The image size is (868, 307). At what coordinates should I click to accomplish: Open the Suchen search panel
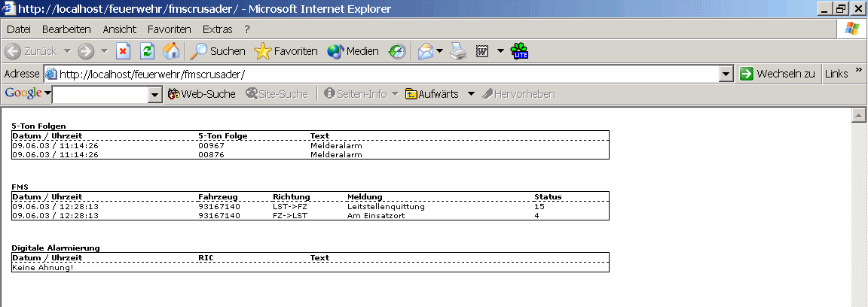pos(217,51)
